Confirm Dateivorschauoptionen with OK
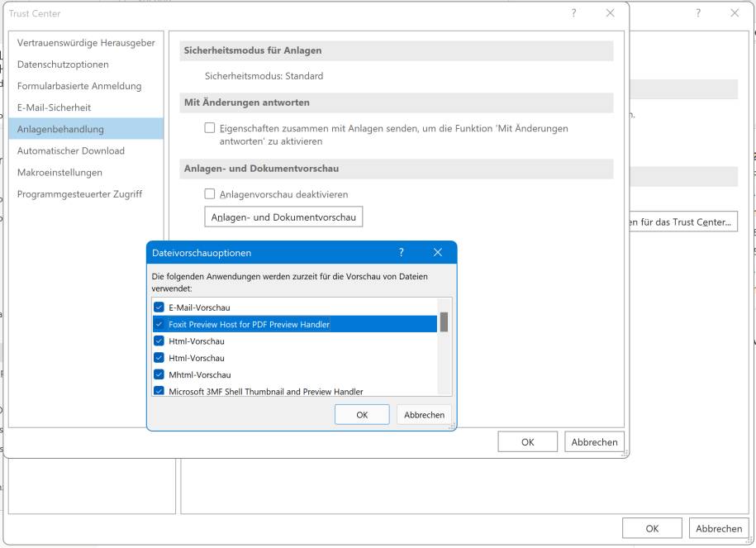The width and height of the screenshot is (756, 548). coord(362,414)
